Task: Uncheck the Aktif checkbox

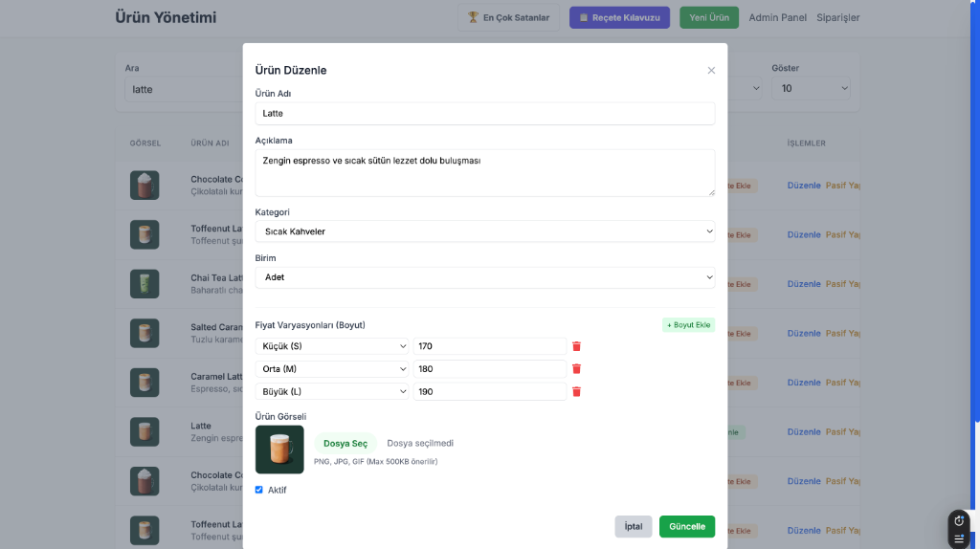Action: pyautogui.click(x=259, y=490)
